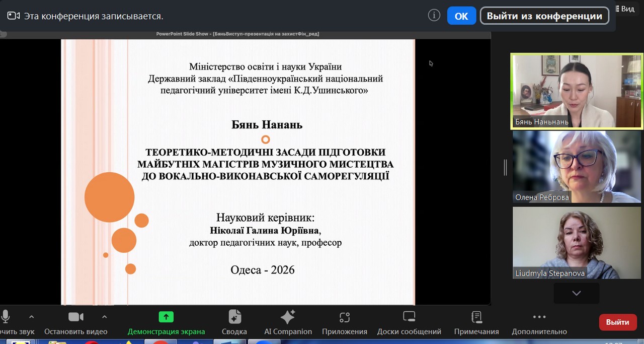Launch AI Companion sparkle icon
This screenshot has height=344, width=644.
pyautogui.click(x=288, y=322)
